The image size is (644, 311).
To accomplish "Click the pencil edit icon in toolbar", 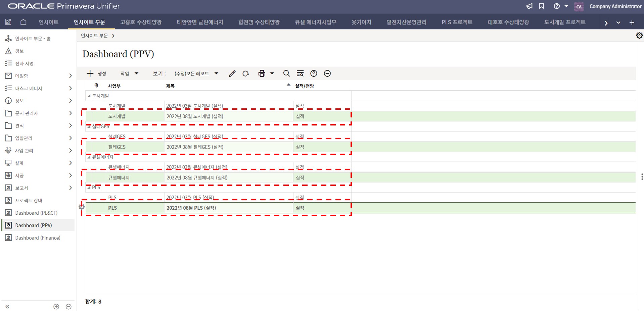I will (x=232, y=73).
